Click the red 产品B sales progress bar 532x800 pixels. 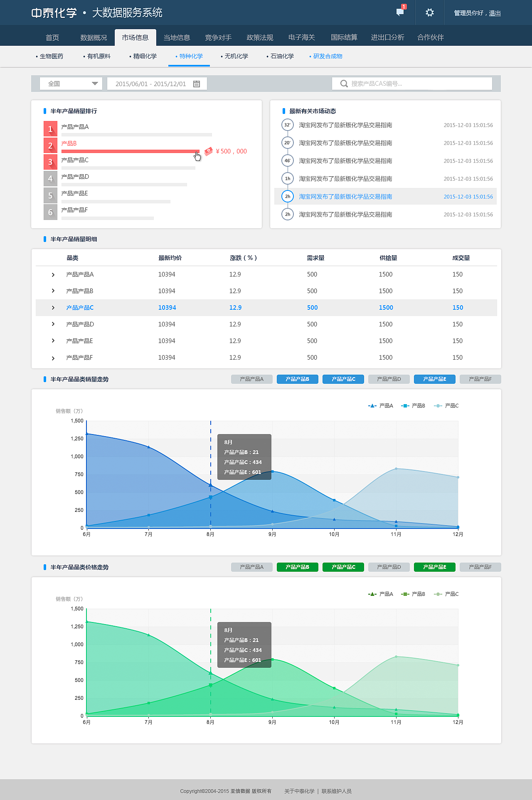[x=131, y=151]
